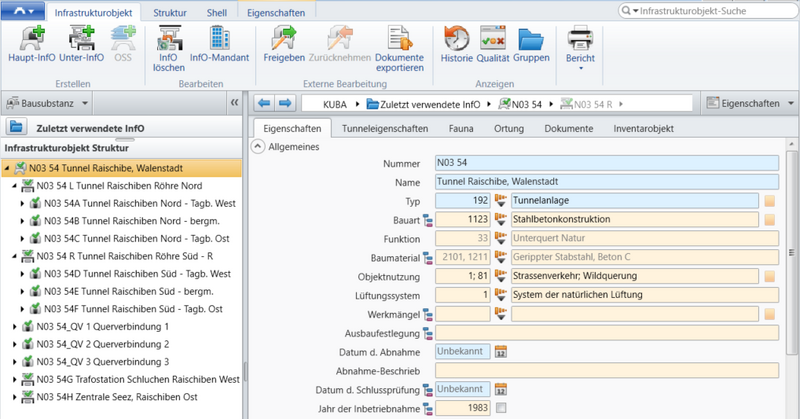Viewport: 800px width, 419px height.
Task: Open the Inventarobjekt tab
Action: point(643,129)
